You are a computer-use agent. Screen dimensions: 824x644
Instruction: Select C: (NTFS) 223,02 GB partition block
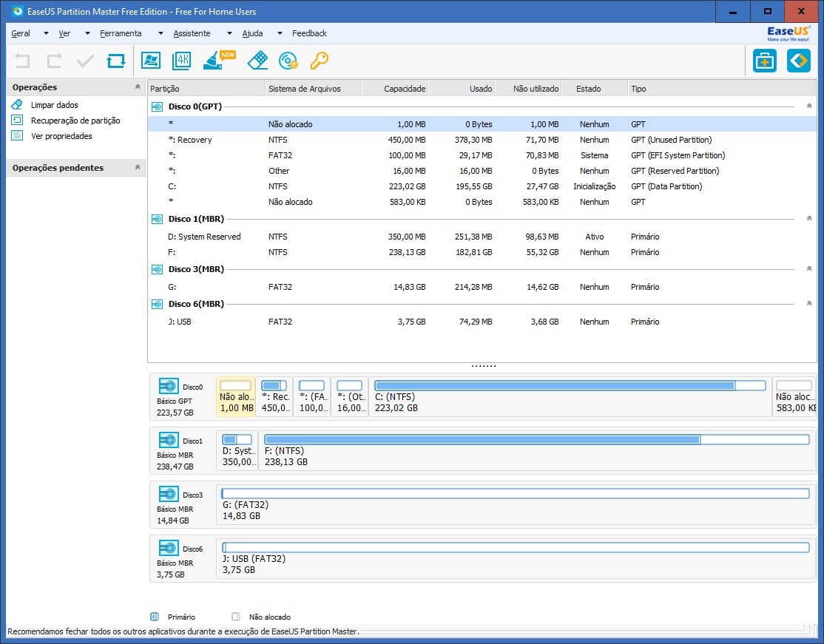pyautogui.click(x=570, y=396)
